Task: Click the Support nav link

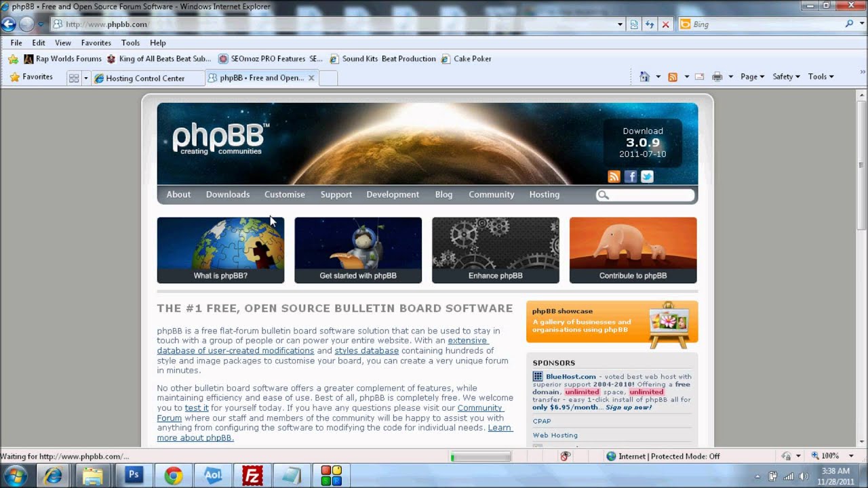Action: pos(336,195)
